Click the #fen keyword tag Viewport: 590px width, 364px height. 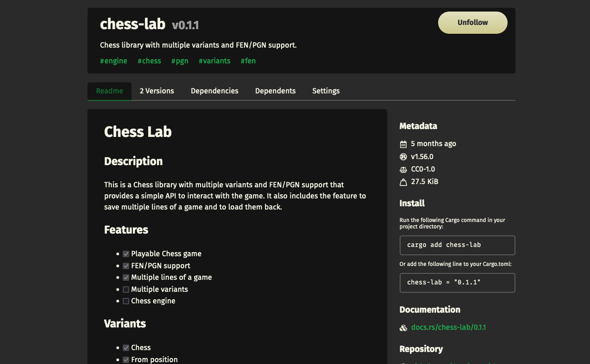248,61
